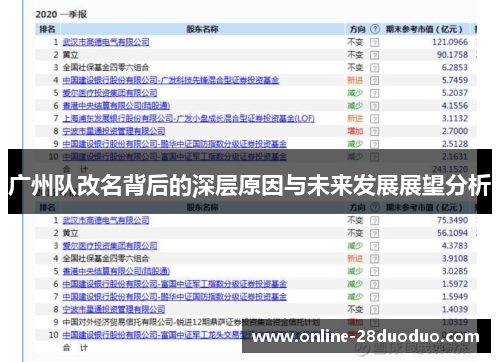
Task: Click the help icon in the 1.5972 row
Action: click(375, 284)
